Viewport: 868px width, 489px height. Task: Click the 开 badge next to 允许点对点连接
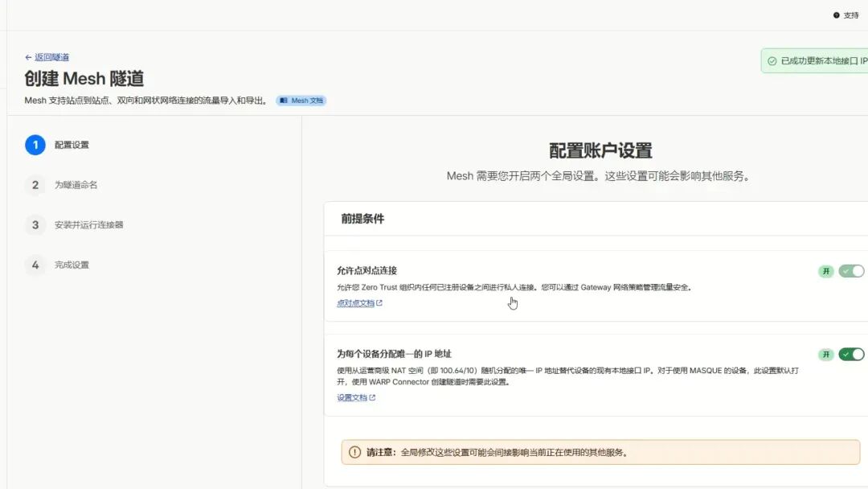[826, 271]
